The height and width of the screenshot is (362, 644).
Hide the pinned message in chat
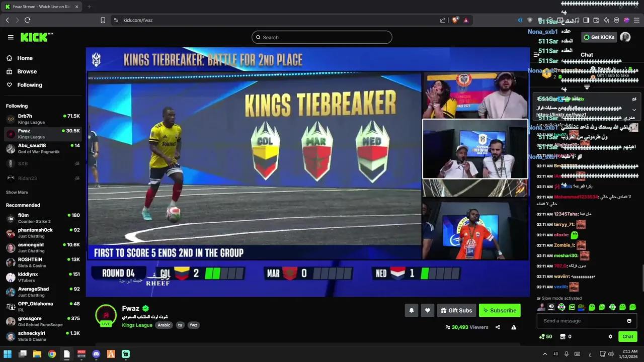634,99
